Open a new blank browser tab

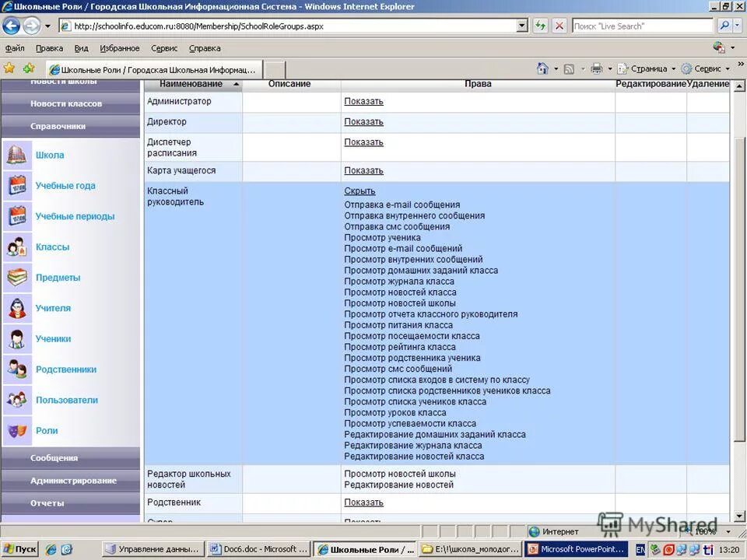click(275, 70)
